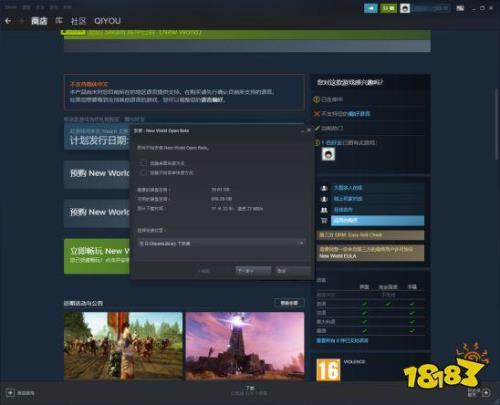Click the first pre-purchase New World banner
The image size is (500, 405).
point(97,174)
